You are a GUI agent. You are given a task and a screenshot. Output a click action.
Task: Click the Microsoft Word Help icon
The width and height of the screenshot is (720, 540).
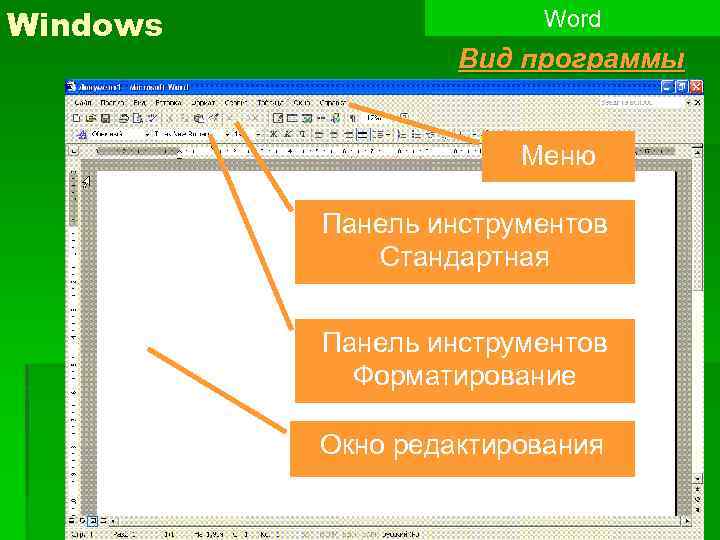[x=404, y=117]
